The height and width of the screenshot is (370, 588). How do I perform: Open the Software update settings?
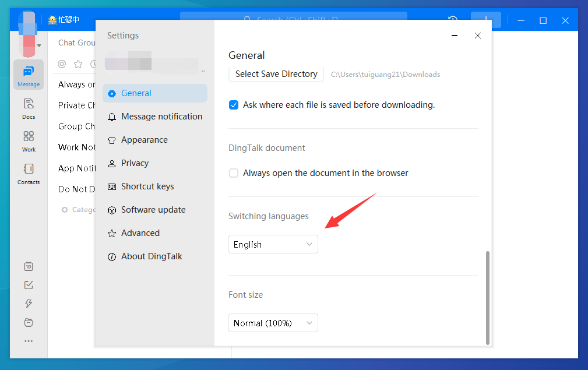coord(155,210)
